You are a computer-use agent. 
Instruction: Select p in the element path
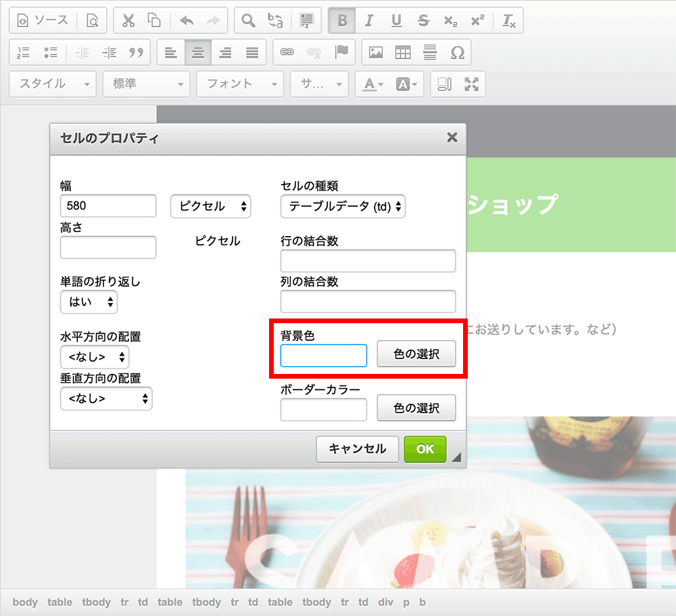pyautogui.click(x=406, y=602)
